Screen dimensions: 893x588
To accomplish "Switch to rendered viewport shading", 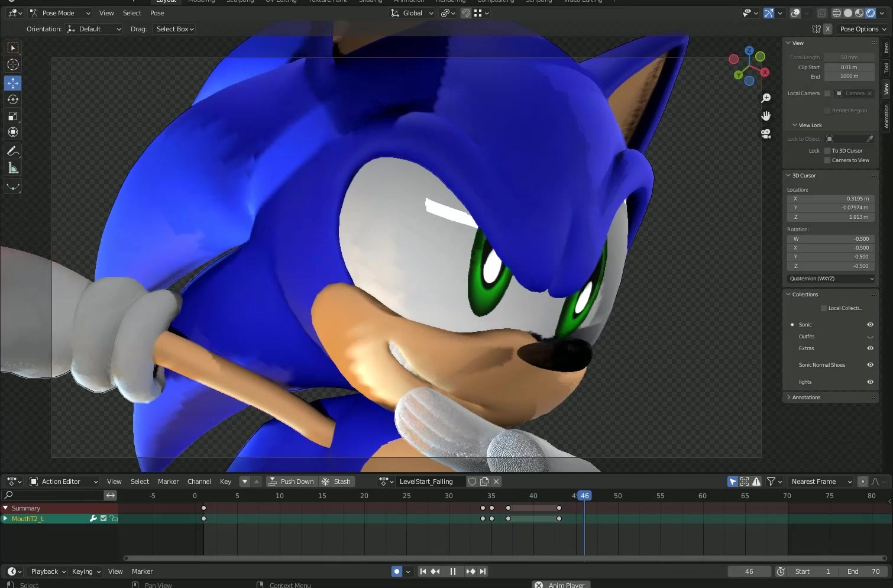I will pyautogui.click(x=871, y=13).
